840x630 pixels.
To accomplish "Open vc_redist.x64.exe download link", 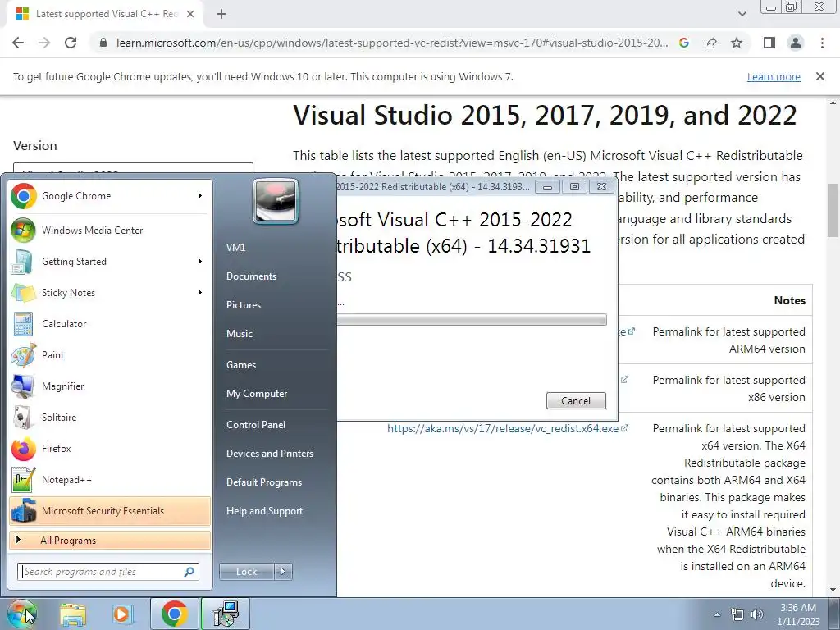I will pos(503,428).
